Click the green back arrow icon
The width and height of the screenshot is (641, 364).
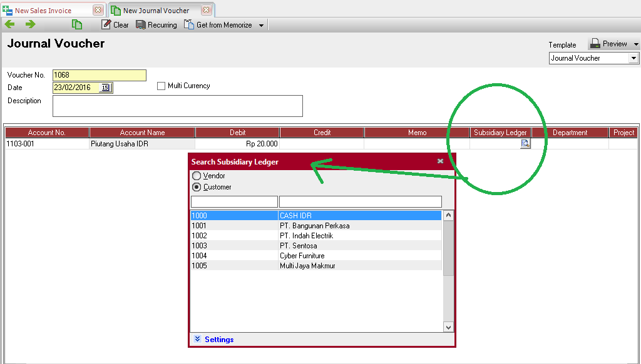9,24
